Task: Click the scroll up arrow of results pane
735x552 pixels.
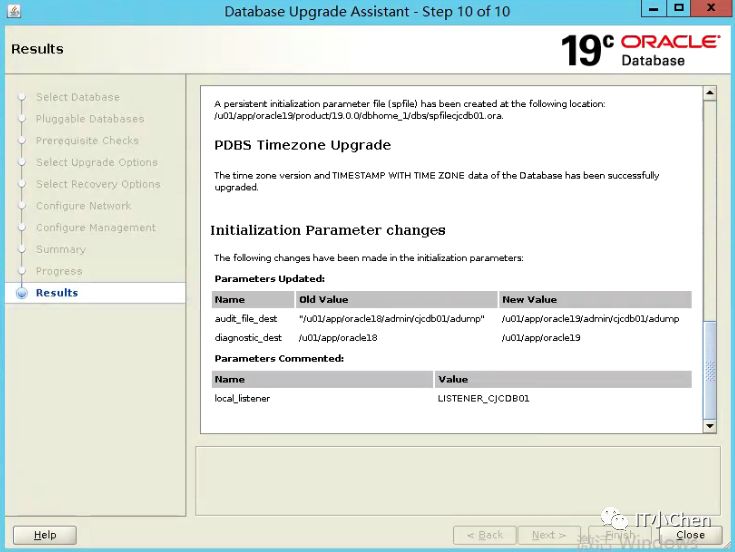Action: click(710, 93)
